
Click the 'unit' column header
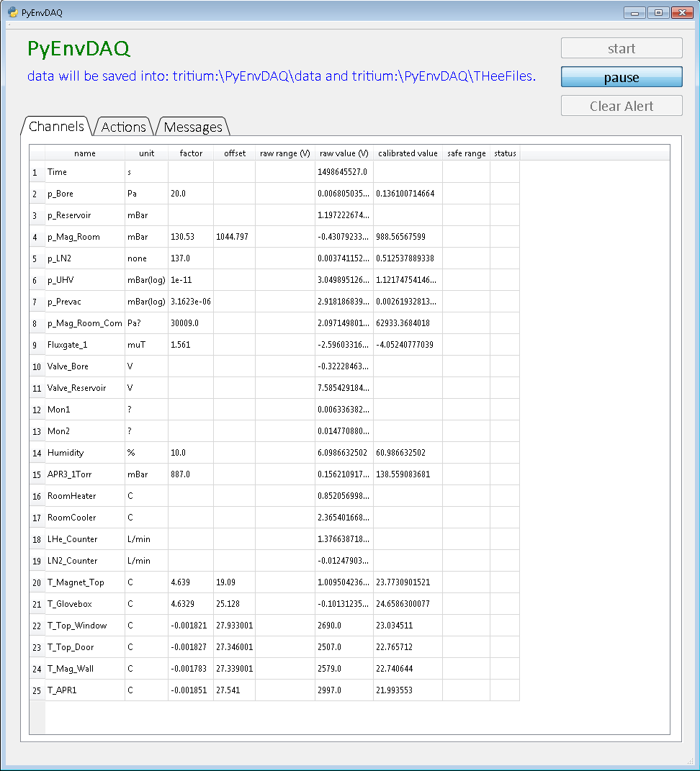[x=147, y=153]
